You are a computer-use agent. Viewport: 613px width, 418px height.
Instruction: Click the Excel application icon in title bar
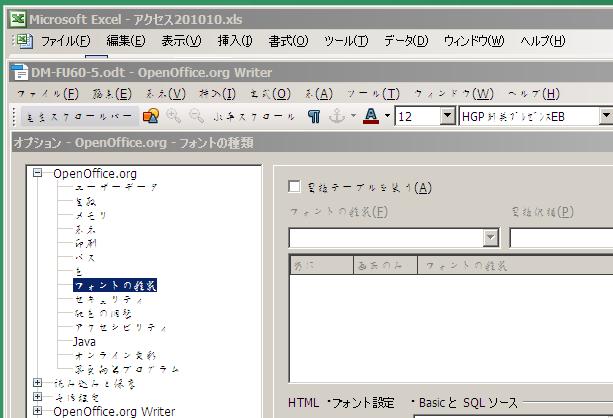point(16,19)
